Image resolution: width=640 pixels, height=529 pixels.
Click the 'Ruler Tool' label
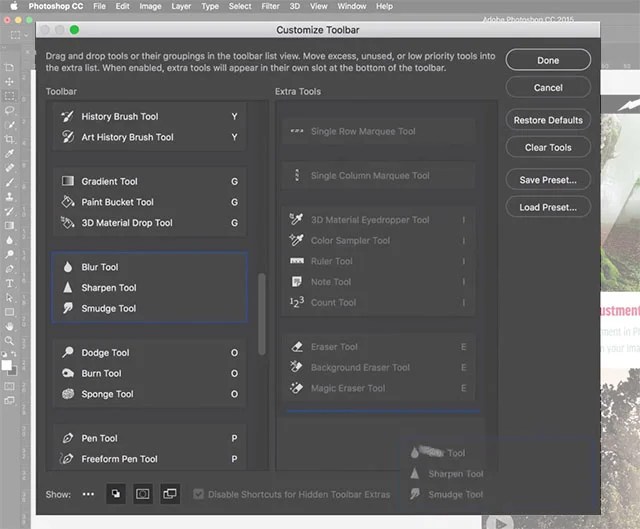331,261
